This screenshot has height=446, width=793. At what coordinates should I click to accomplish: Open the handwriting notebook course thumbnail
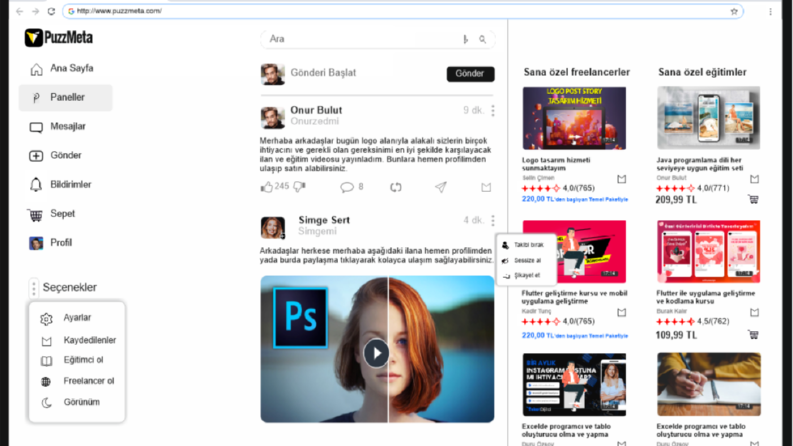(x=709, y=385)
